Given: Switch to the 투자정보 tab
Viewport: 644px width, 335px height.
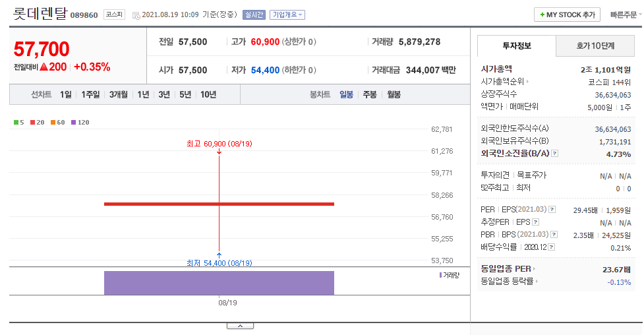Looking at the screenshot, I should coord(517,46).
